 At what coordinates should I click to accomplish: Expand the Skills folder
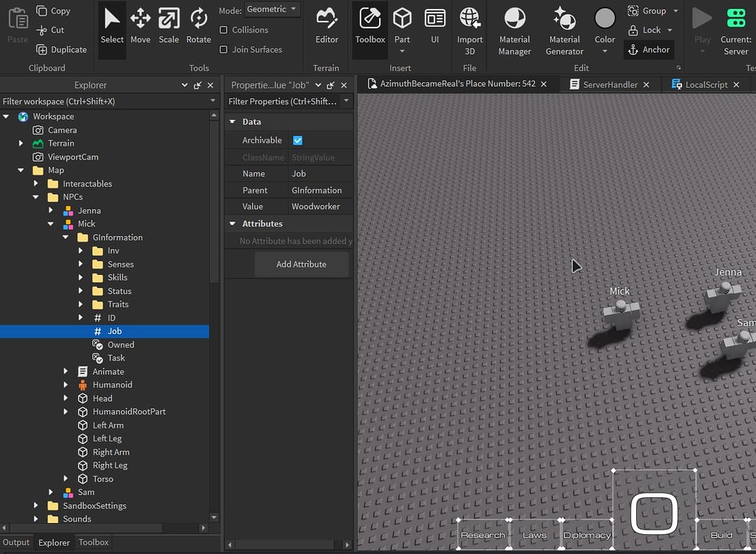pyautogui.click(x=81, y=278)
